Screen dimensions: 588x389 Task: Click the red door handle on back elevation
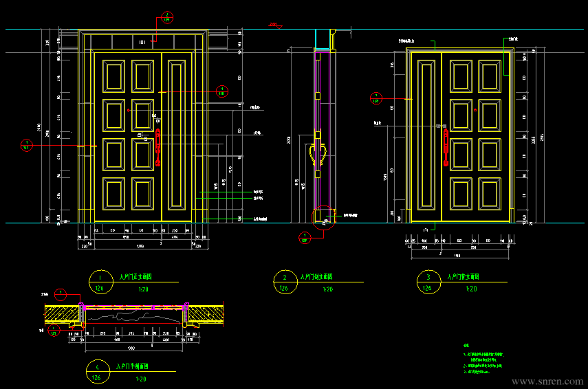446,147
